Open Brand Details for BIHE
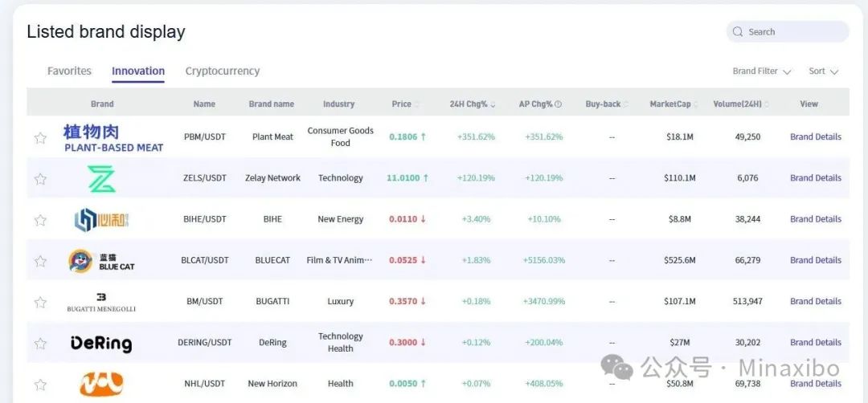 [816, 219]
